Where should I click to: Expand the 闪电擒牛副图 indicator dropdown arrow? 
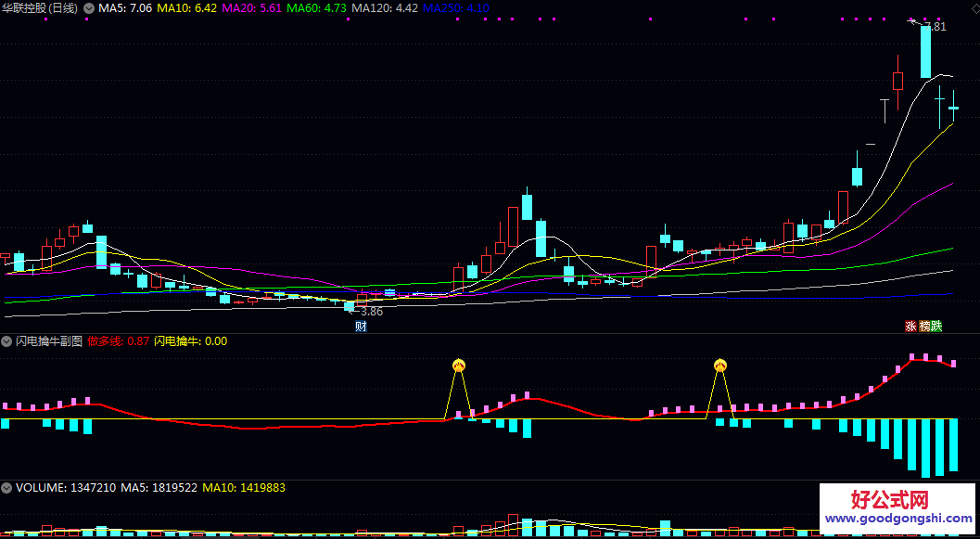[7, 341]
